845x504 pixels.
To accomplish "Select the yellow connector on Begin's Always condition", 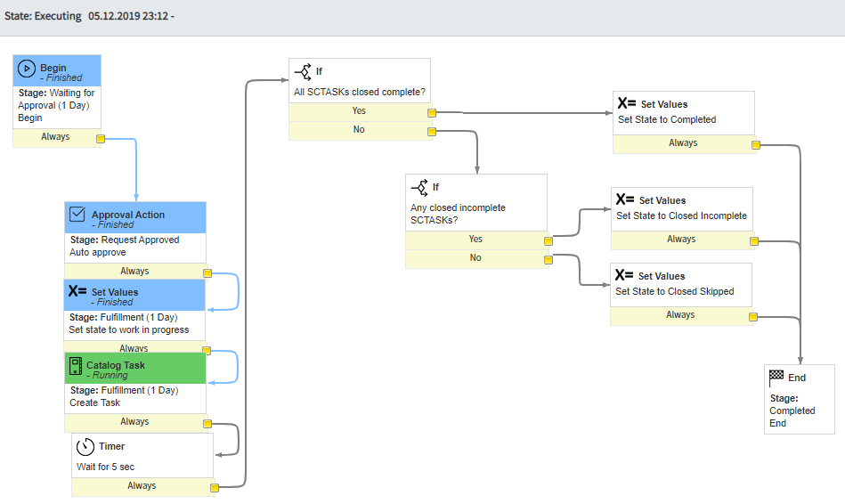I will point(101,138).
